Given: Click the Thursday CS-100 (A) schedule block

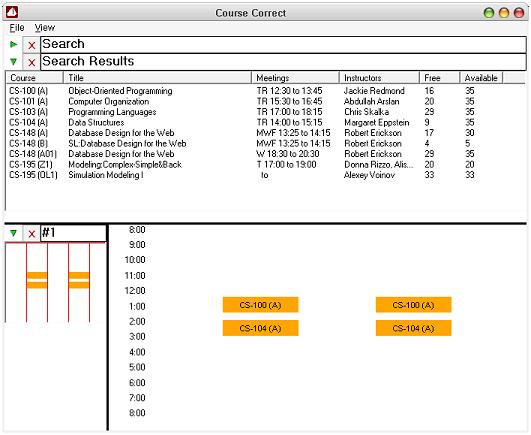Looking at the screenshot, I should (x=413, y=305).
